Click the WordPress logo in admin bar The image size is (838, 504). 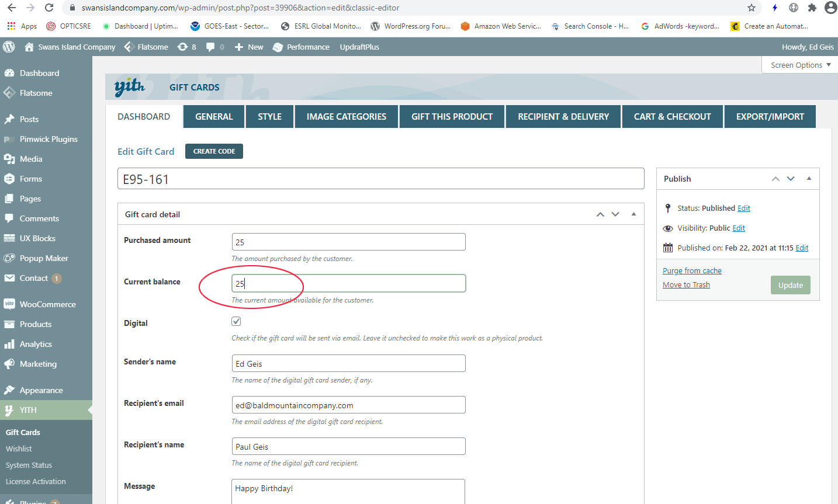tap(9, 47)
